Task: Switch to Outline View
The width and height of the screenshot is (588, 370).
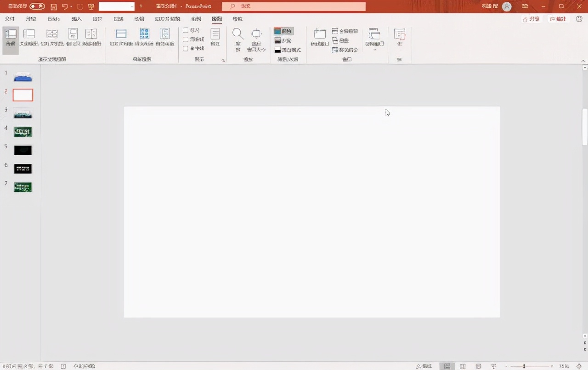Action: click(x=29, y=38)
